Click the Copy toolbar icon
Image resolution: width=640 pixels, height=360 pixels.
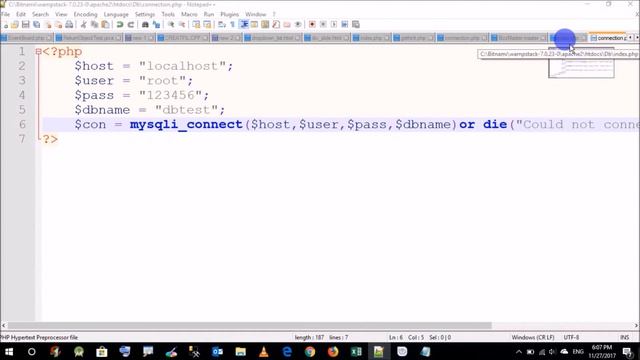pos(94,24)
